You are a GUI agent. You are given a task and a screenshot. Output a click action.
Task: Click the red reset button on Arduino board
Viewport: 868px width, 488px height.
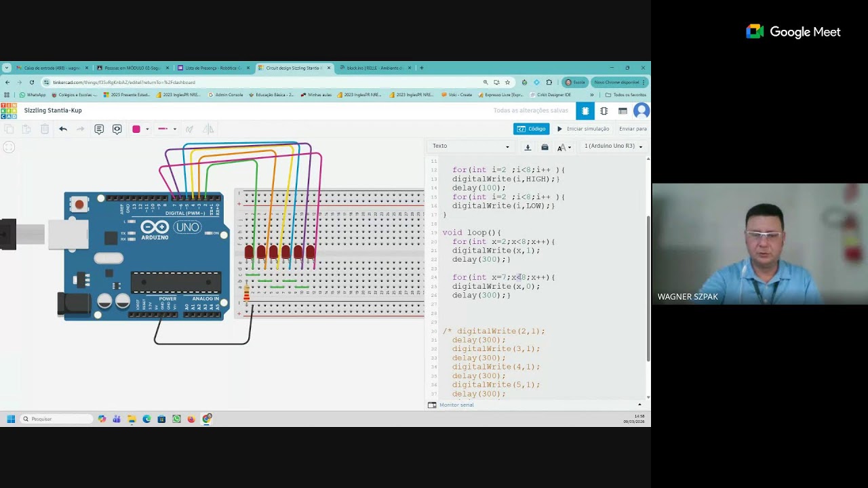click(x=79, y=204)
